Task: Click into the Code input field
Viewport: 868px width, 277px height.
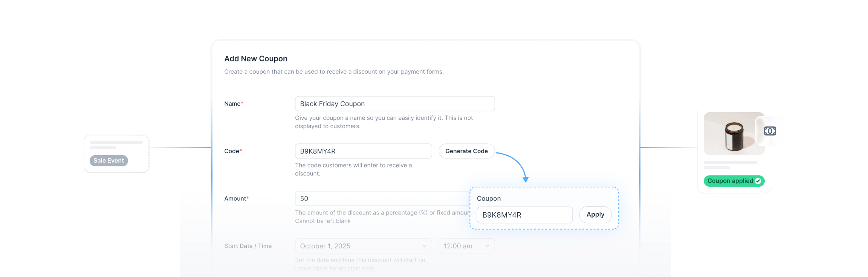Action: [x=363, y=151]
